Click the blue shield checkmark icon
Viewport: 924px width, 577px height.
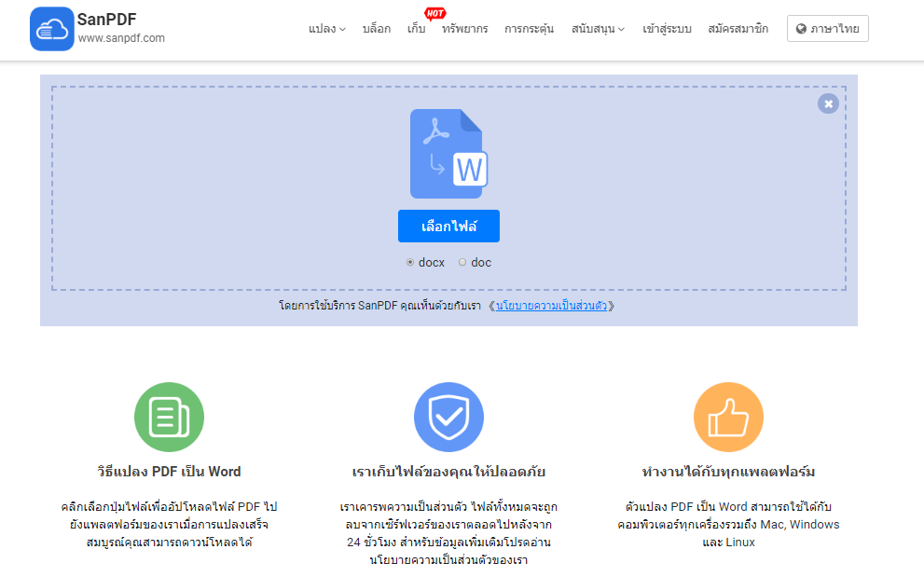(x=449, y=418)
